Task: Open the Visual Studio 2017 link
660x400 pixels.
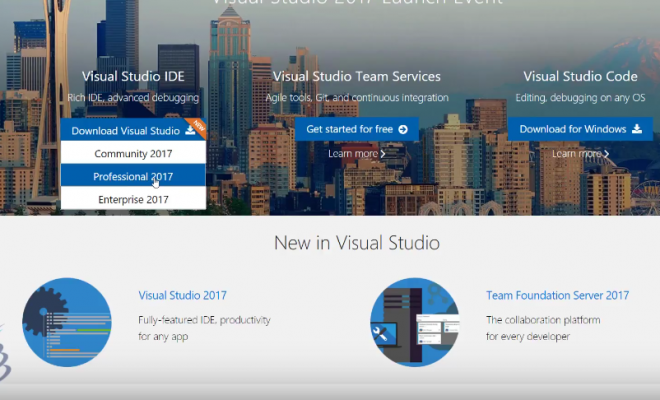Action: (183, 295)
